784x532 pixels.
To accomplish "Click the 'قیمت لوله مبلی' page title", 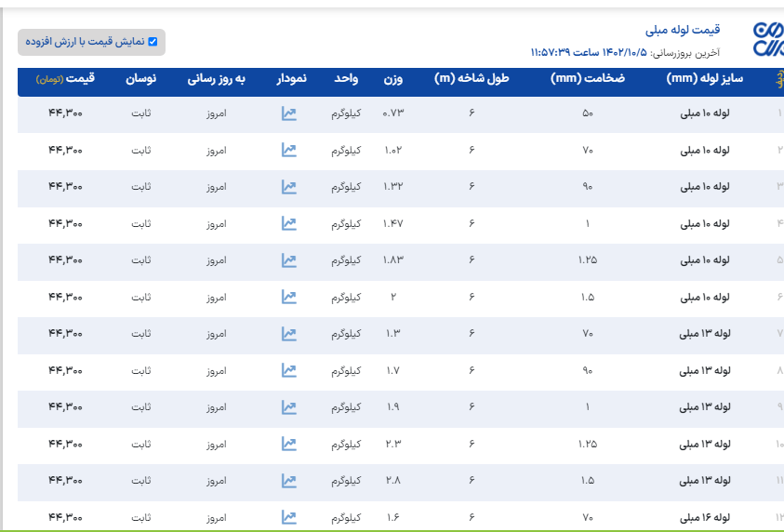I will pyautogui.click(x=683, y=30).
